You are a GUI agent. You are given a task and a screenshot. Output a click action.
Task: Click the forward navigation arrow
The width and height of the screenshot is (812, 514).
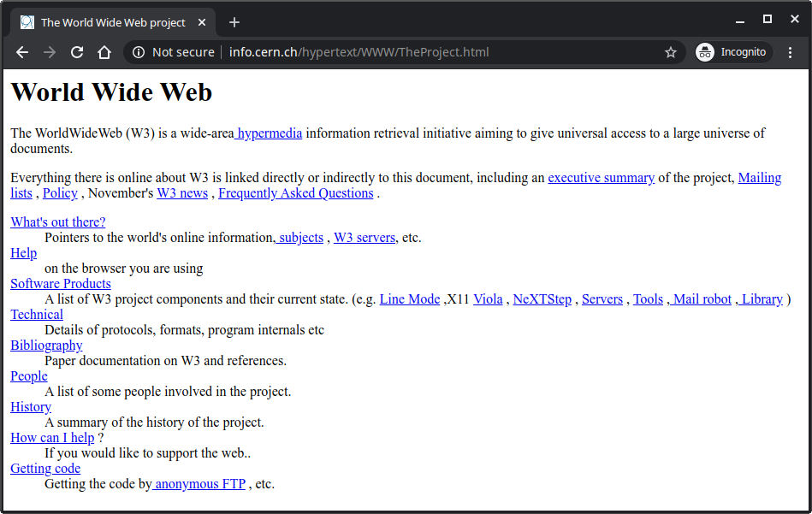49,52
